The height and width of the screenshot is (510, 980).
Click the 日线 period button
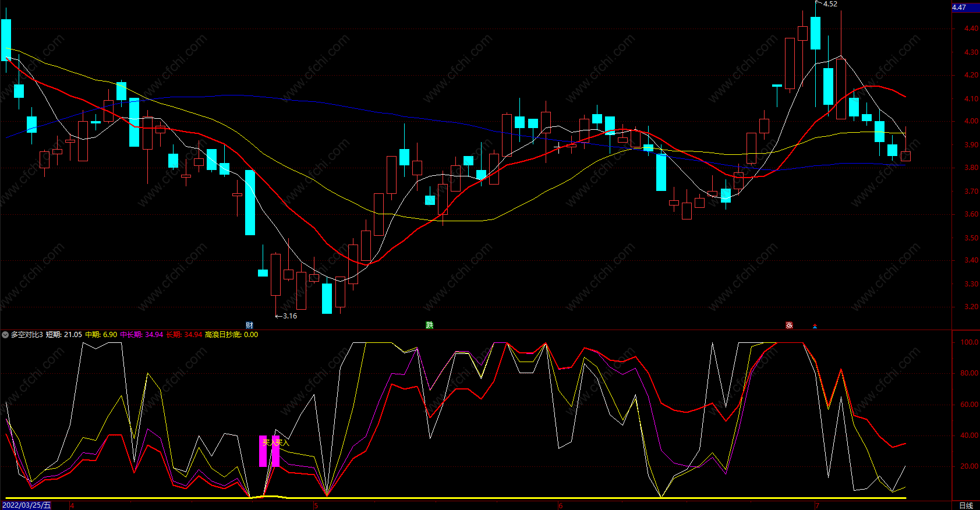click(966, 505)
